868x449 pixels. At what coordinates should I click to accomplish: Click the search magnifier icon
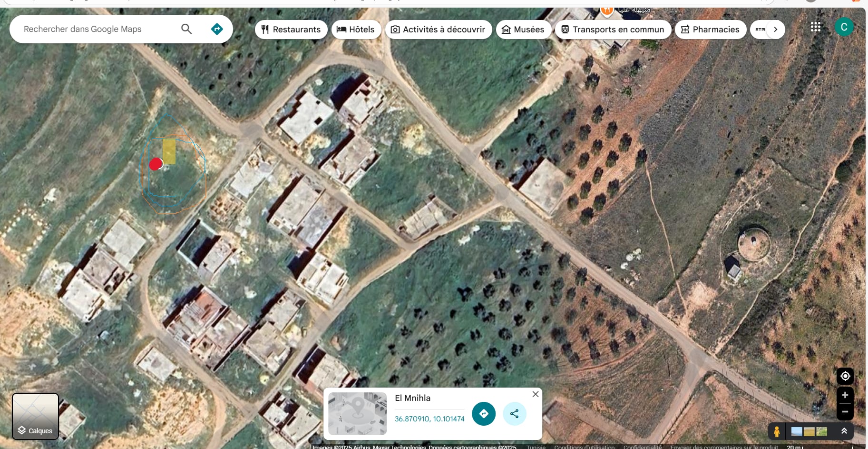186,29
